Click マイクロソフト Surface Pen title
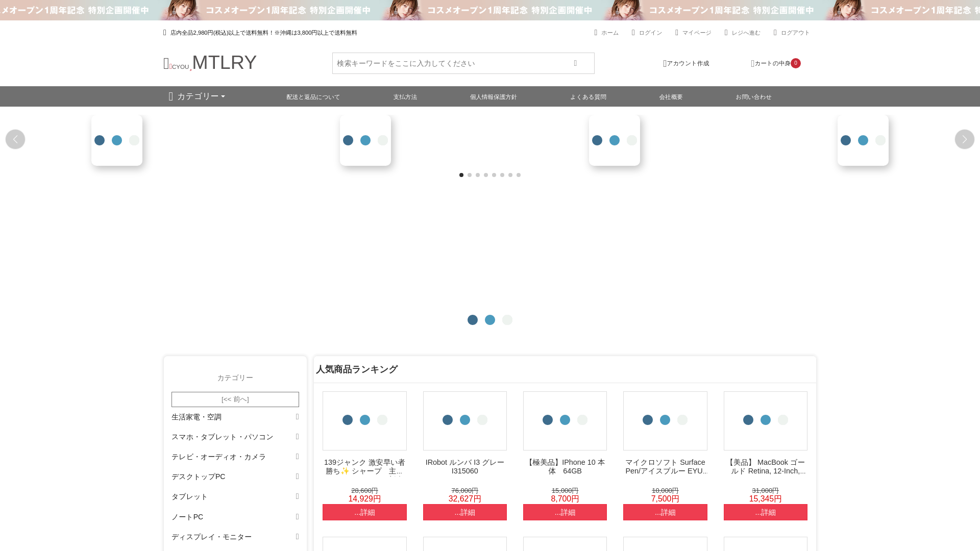Viewport: 980px width, 551px height. (665, 467)
